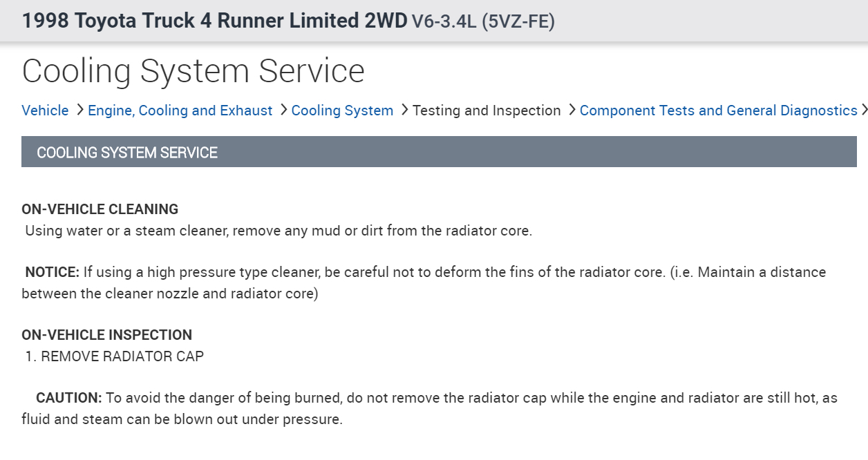Click the ON-VEHICLE INSPECTION heading
868x460 pixels.
pyautogui.click(x=106, y=335)
